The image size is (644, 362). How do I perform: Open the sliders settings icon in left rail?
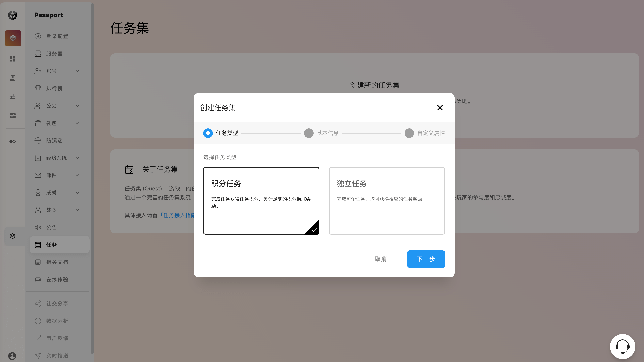[x=12, y=97]
